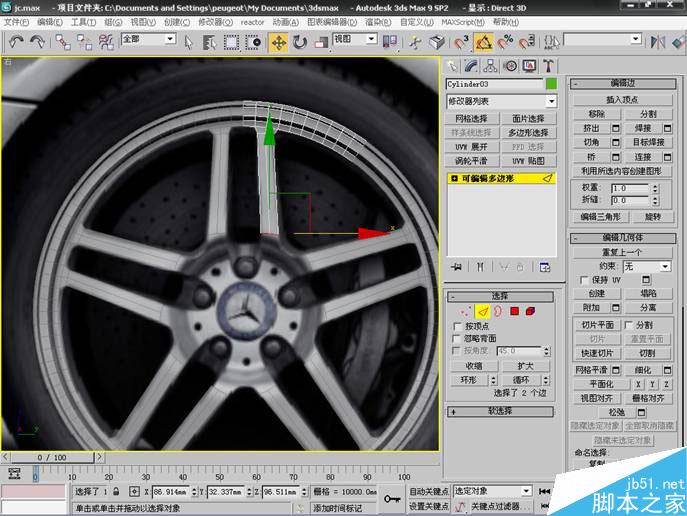This screenshot has height=516, width=687.
Task: Toggle the 忽略背面 checkbox
Action: tap(457, 339)
